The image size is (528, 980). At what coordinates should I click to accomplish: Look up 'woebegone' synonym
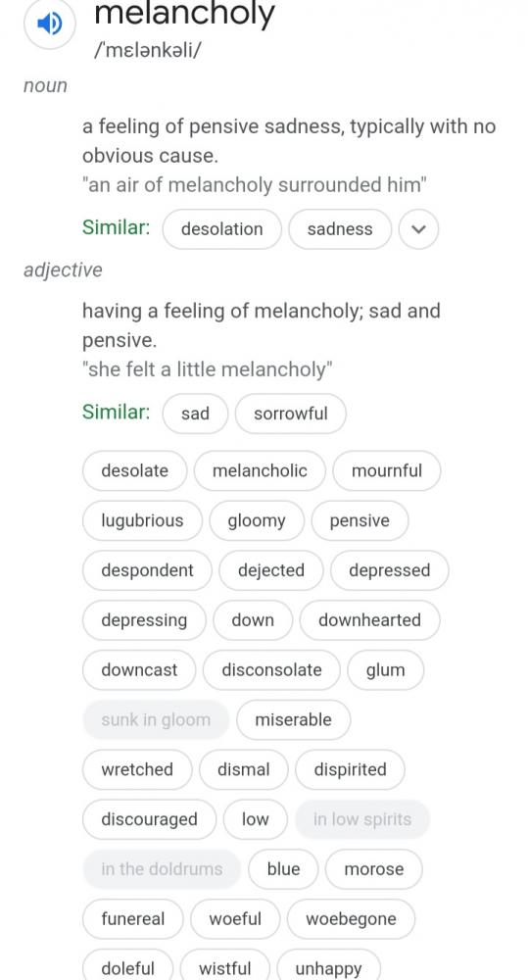(x=351, y=919)
